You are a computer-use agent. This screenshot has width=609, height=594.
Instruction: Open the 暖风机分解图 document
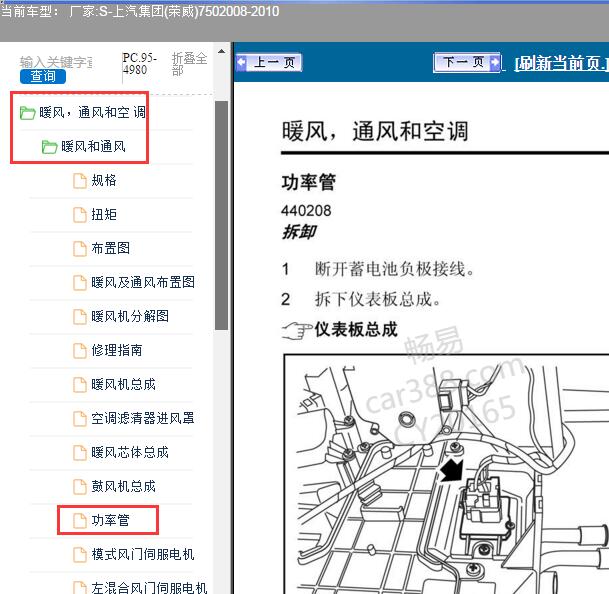[130, 316]
